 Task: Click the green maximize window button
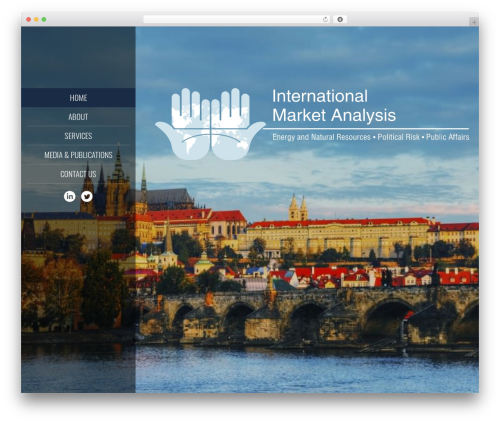[x=44, y=19]
